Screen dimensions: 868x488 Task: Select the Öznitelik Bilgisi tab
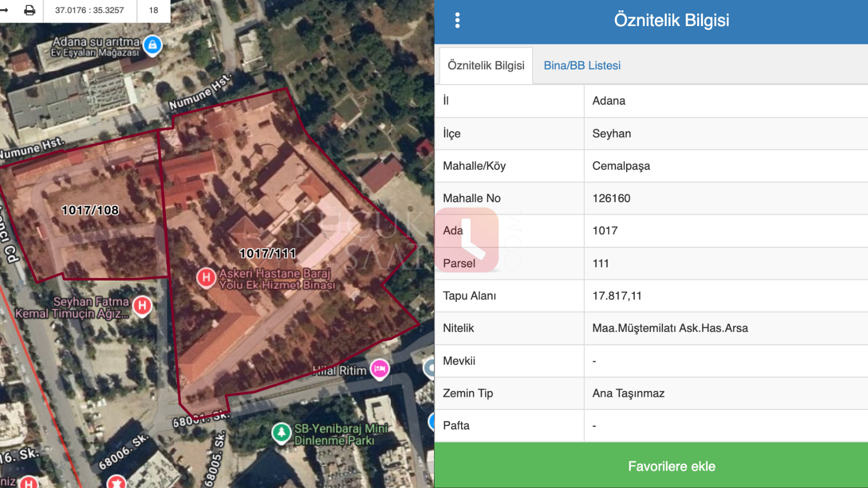click(486, 66)
